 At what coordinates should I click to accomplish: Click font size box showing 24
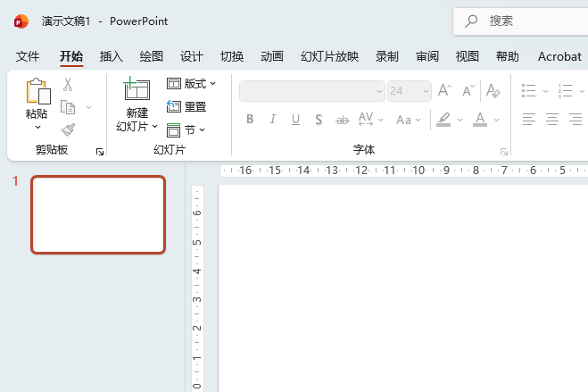(x=410, y=91)
